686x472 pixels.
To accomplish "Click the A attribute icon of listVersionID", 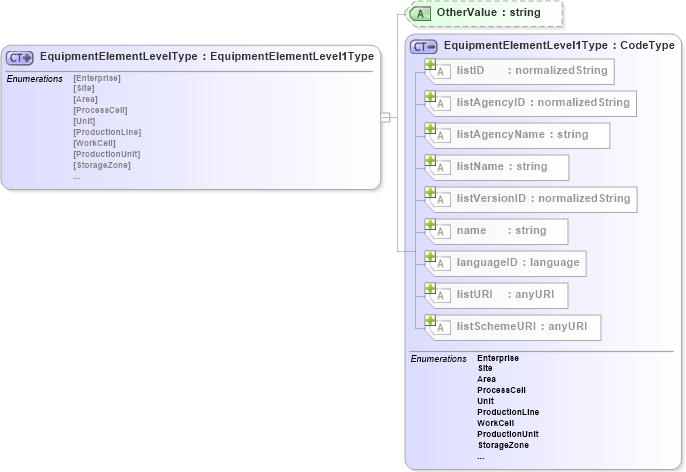I will [x=441, y=200].
